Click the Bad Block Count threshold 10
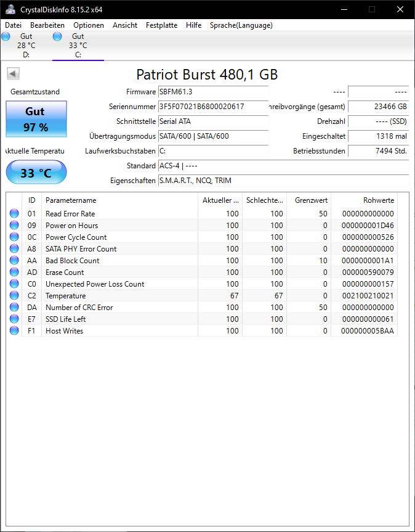This screenshot has width=415, height=532. point(323,261)
